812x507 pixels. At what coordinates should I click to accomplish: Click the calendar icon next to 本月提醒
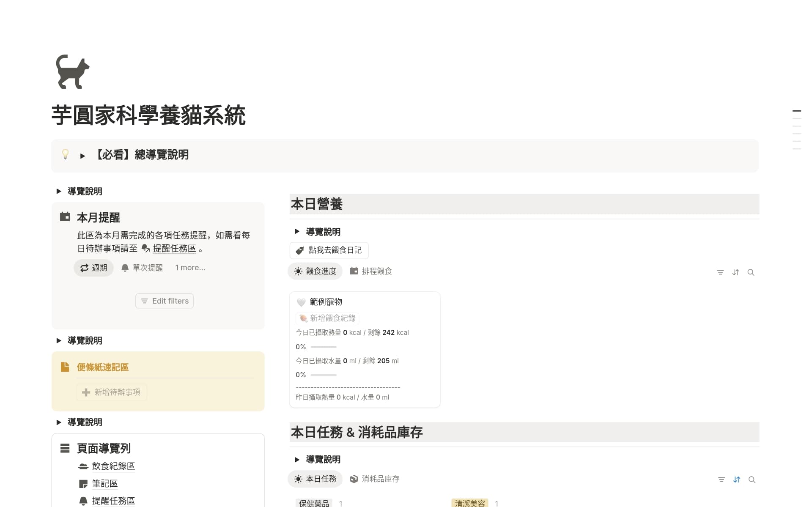tap(64, 217)
